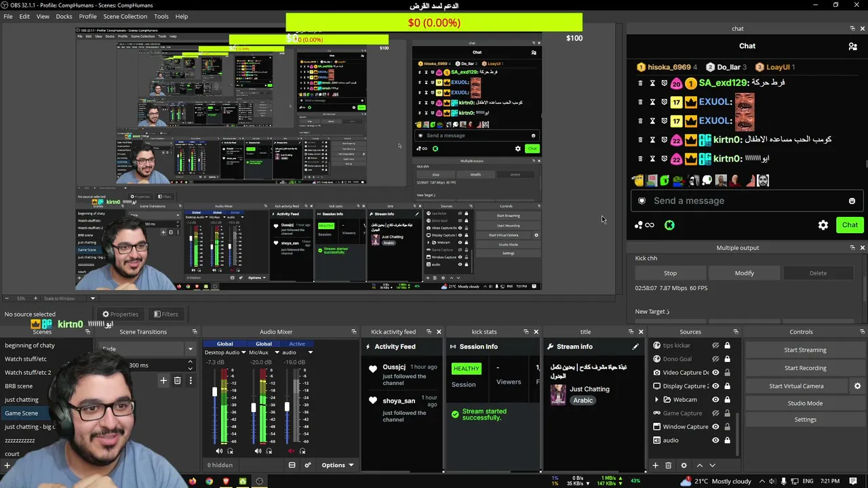Lock the Video Capture Device source
868x488 pixels.
point(727,373)
